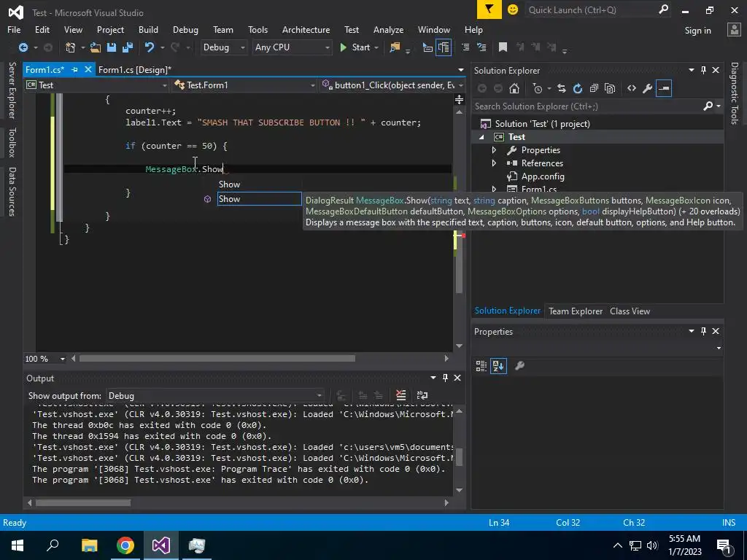Toggle Show All Files in Solution Explorer

(x=610, y=88)
